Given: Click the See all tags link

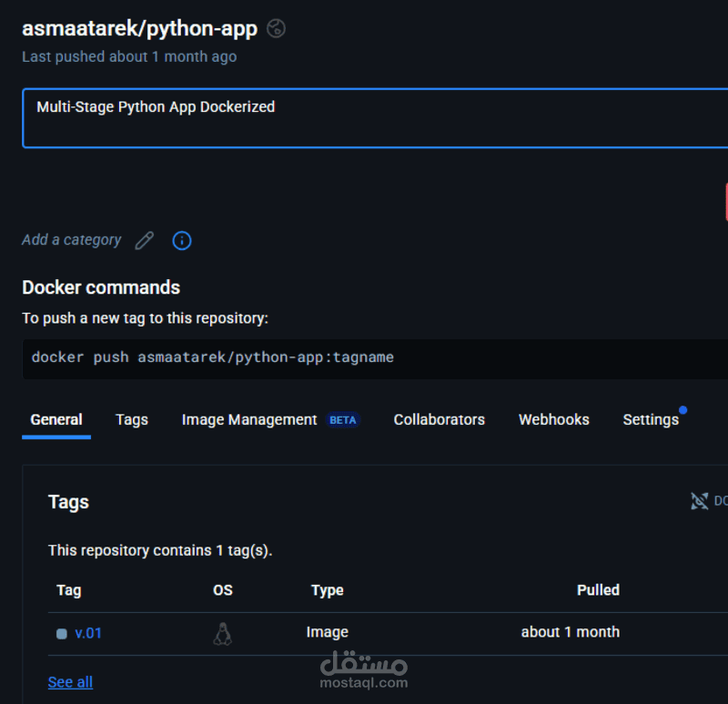Looking at the screenshot, I should click(x=71, y=682).
